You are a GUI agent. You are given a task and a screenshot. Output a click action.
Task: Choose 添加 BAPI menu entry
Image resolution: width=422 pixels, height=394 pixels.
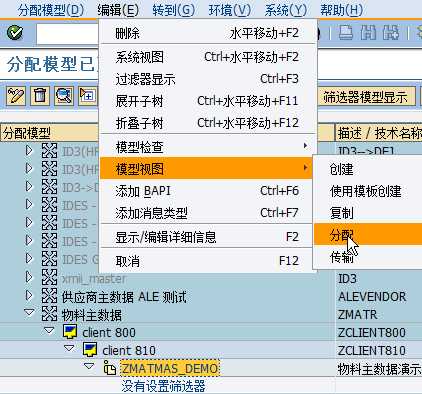click(207, 191)
